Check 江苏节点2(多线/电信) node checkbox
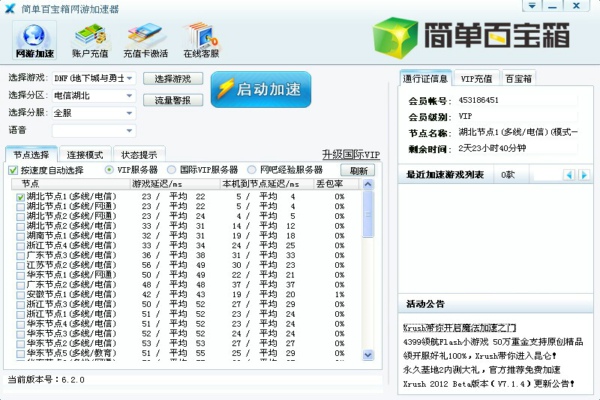 (x=20, y=266)
